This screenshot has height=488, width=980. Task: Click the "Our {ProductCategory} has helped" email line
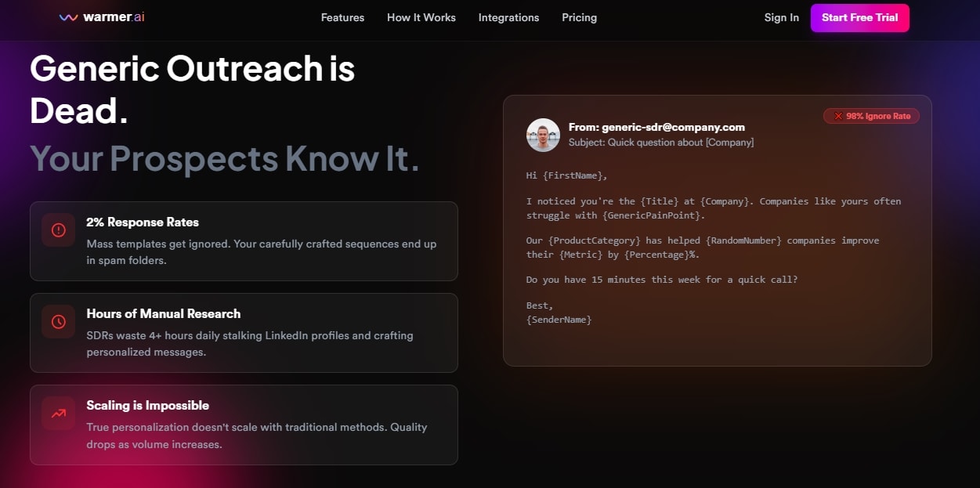click(x=703, y=247)
